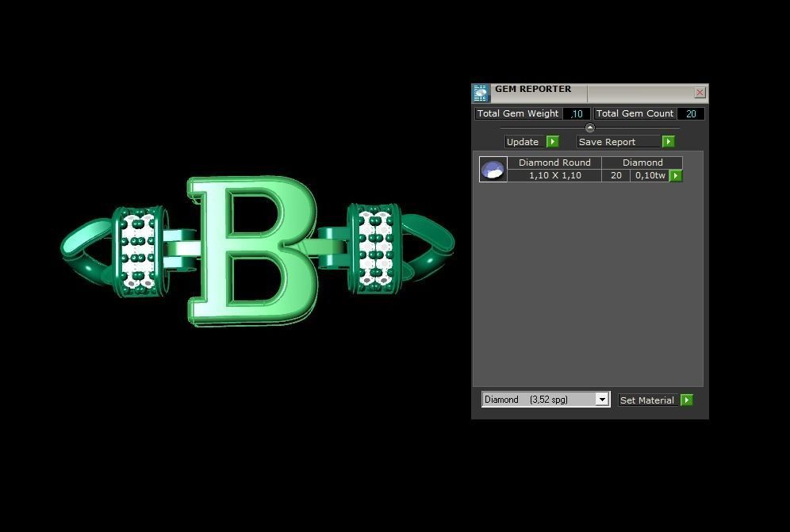Click the Diamond material header cell

642,163
